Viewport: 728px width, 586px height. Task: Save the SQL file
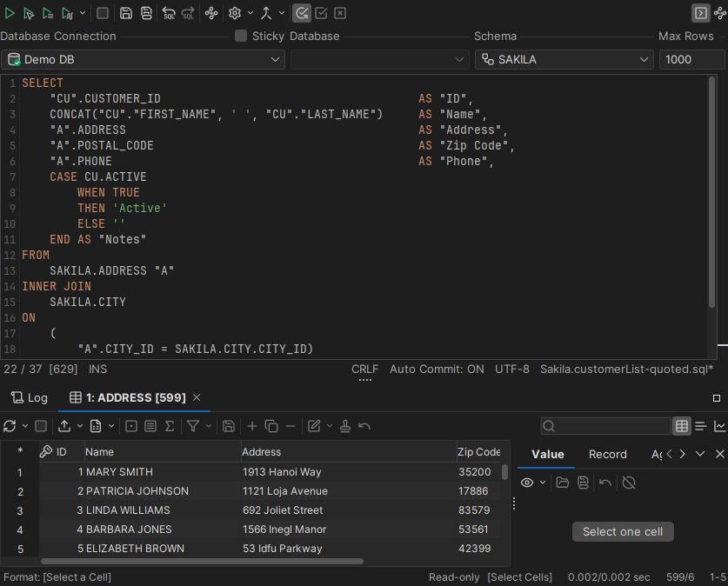tap(126, 13)
